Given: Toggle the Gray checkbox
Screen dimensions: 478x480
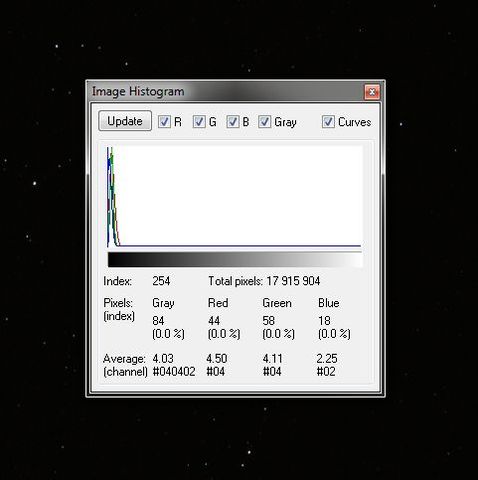Looking at the screenshot, I should click(x=264, y=122).
